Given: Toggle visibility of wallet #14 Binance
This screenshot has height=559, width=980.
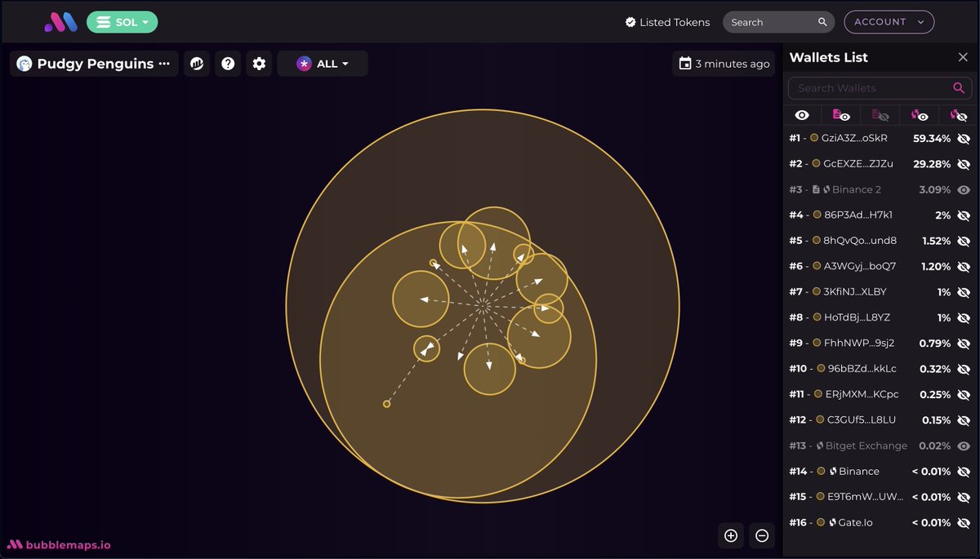Looking at the screenshot, I should pyautogui.click(x=964, y=471).
